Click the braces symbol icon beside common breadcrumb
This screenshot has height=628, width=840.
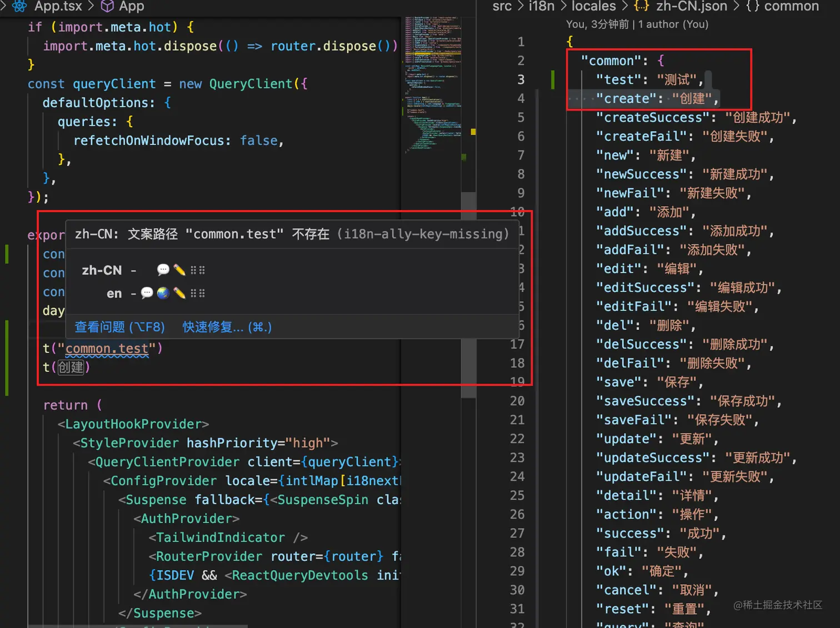tap(753, 6)
